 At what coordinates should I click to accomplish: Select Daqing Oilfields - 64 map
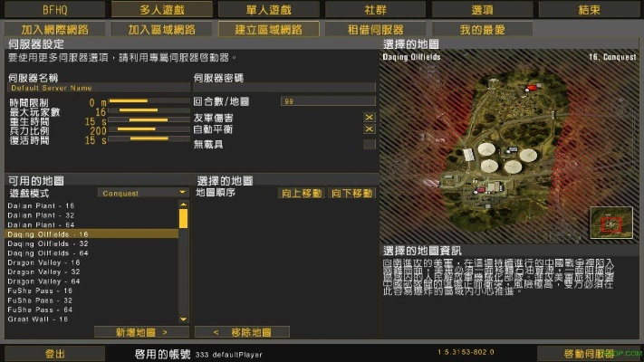click(92, 252)
